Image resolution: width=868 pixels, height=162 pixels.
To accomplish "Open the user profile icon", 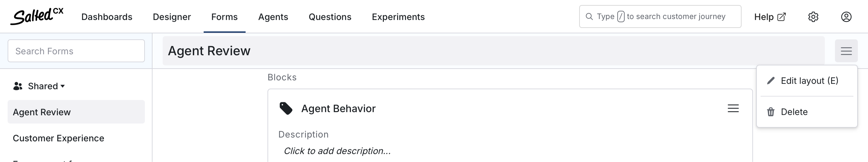I will 846,17.
